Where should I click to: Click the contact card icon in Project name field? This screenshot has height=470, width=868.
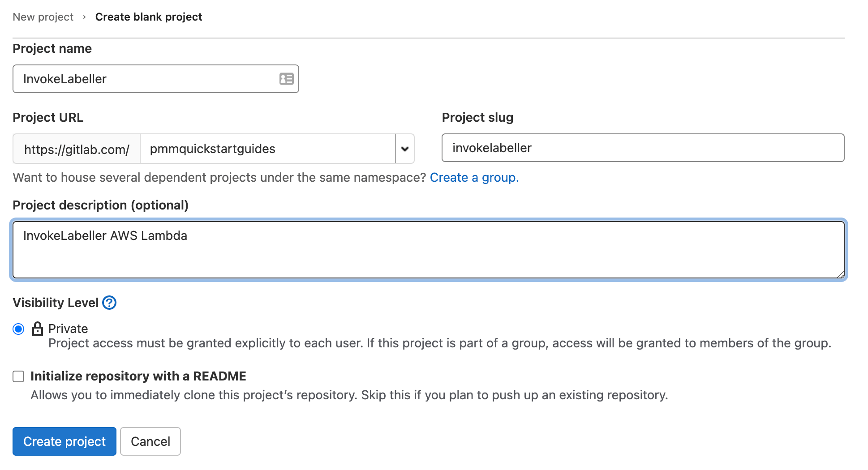tap(286, 79)
